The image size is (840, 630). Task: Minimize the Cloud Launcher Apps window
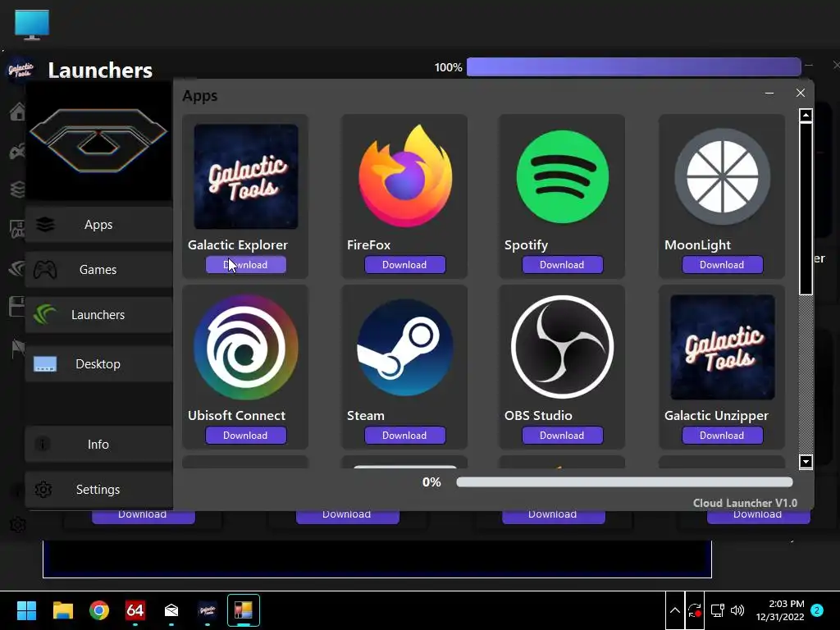point(769,94)
